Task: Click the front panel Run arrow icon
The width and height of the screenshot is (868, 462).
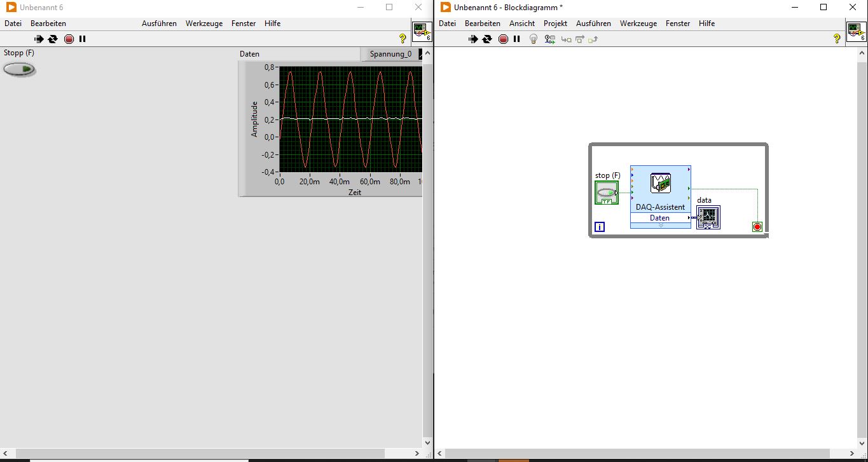Action: tap(39, 39)
